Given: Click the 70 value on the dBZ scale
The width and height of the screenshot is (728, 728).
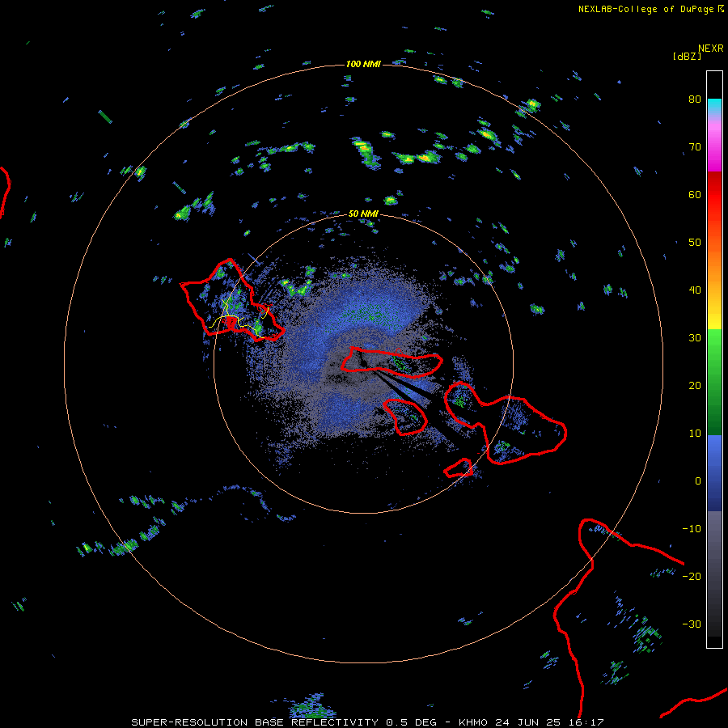Looking at the screenshot, I should [x=695, y=147].
